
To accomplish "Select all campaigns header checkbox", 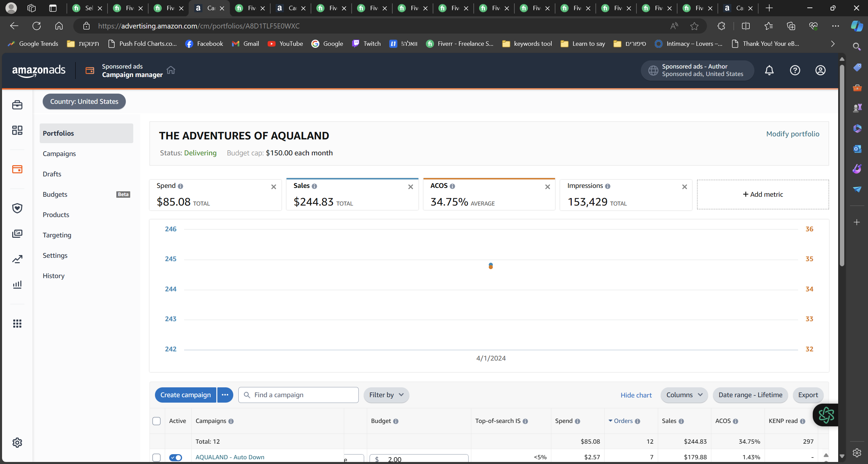I will [156, 421].
